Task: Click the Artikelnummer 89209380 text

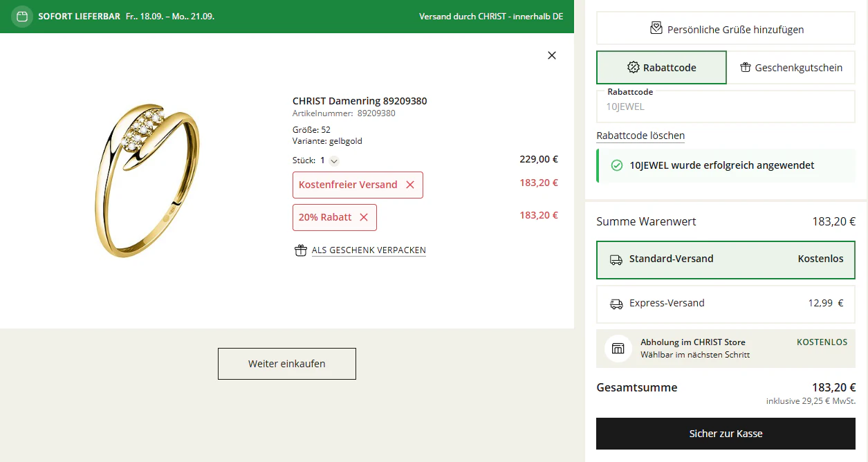Action: point(344,113)
